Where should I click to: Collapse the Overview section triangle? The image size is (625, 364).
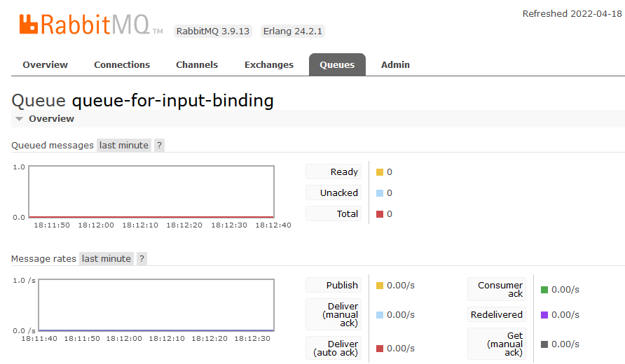19,119
